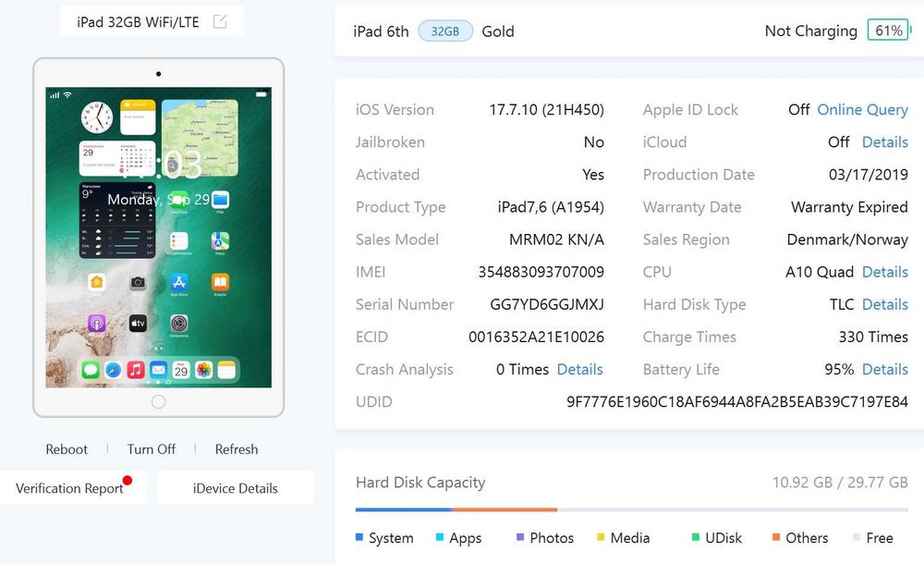Open CPU Details link

tap(885, 272)
